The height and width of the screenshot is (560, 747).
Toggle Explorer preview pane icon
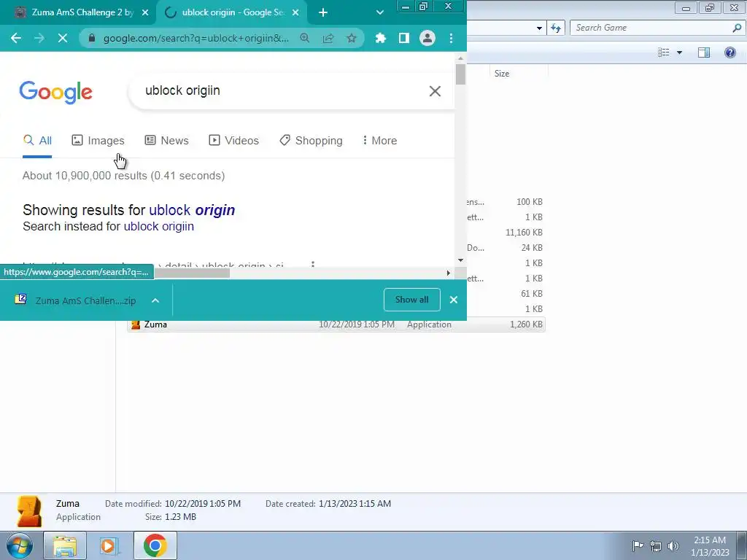pyautogui.click(x=704, y=52)
